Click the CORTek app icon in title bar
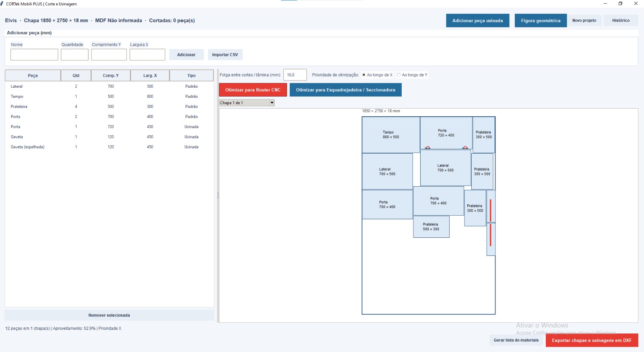This screenshot has width=644, height=352. pyautogui.click(x=2, y=4)
